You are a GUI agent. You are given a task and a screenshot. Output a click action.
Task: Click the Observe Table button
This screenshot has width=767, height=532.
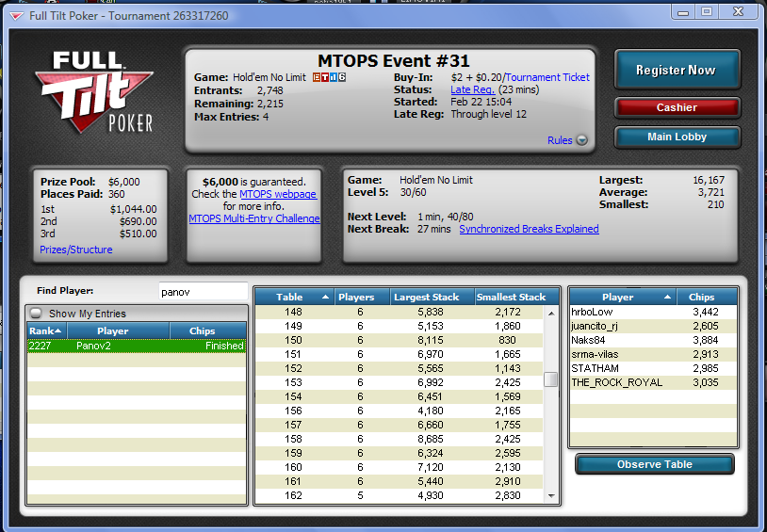pos(655,464)
